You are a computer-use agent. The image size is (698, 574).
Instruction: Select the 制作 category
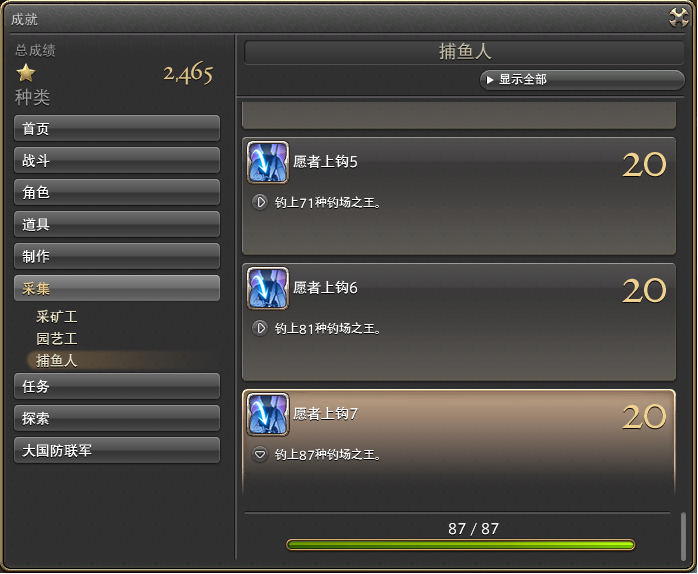tap(117, 256)
